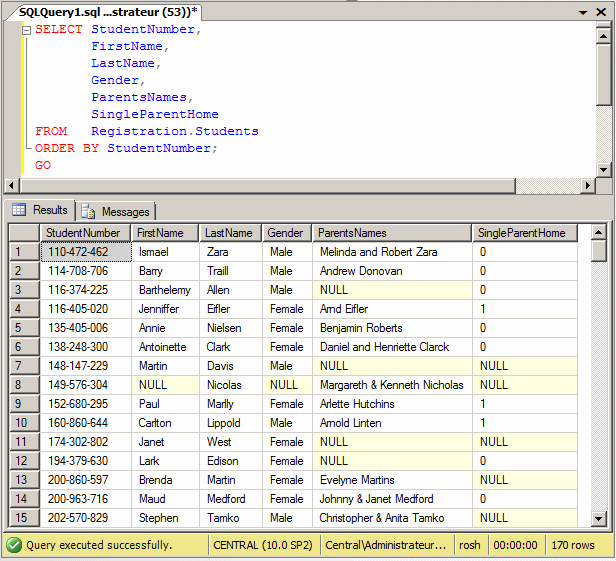Select all cells via grid corner header

pos(24,233)
